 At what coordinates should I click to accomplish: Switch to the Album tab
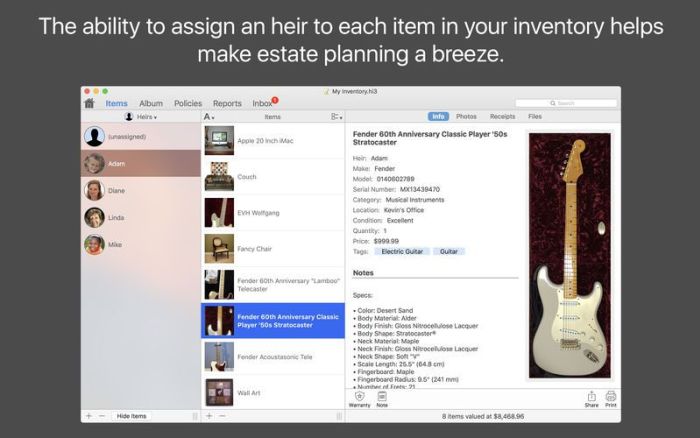(x=151, y=103)
